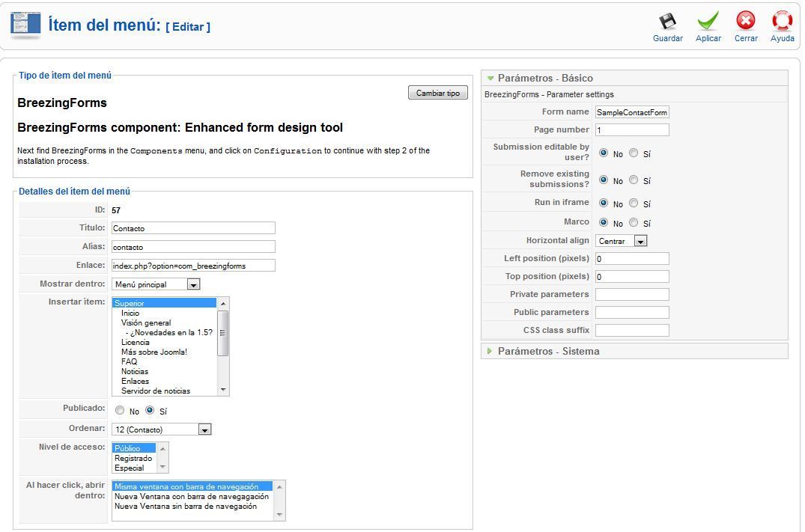Select Inicio in Insertar ítem list
805x532 pixels.
[x=164, y=313]
